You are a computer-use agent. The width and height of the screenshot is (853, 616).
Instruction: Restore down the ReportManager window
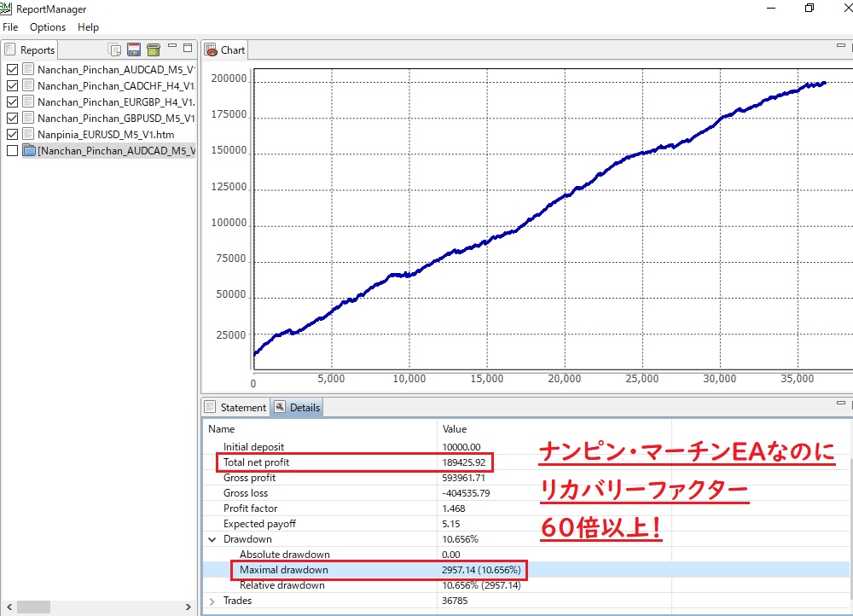[x=809, y=9]
